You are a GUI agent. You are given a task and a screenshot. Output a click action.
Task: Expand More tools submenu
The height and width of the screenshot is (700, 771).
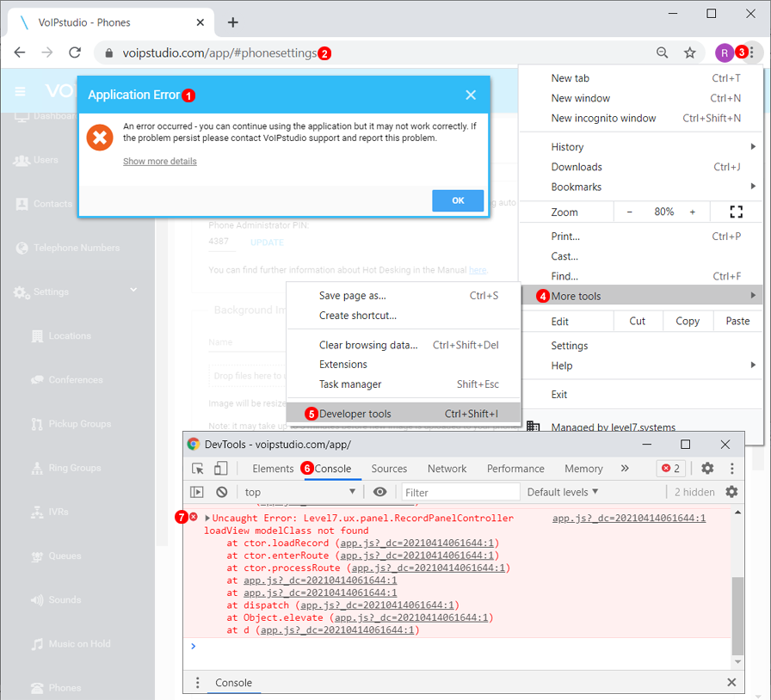[641, 296]
